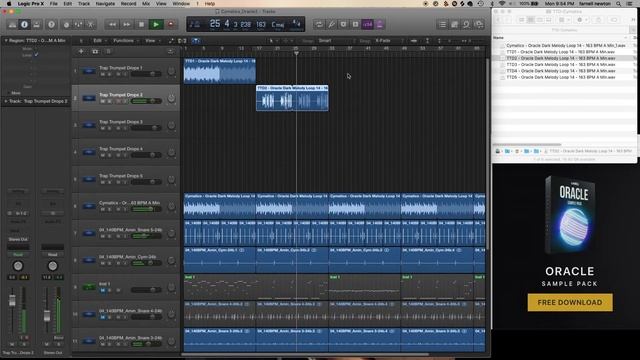Viewport: 640px width, 360px height.
Task: Click the track icon of Inst 1 track
Action: coord(89,287)
